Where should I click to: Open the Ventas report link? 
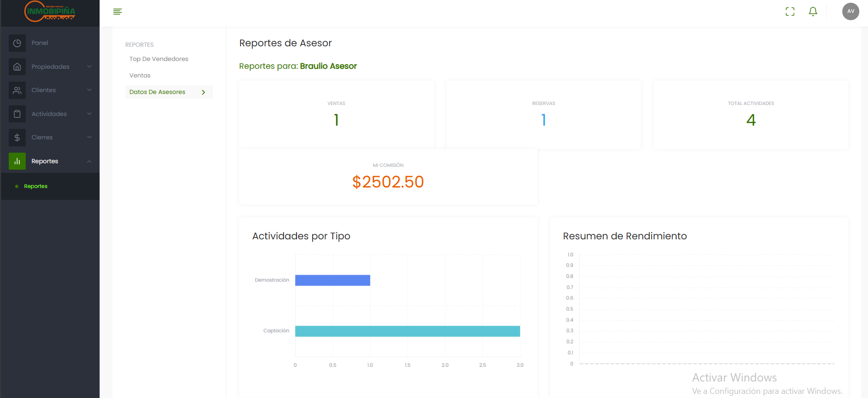140,76
